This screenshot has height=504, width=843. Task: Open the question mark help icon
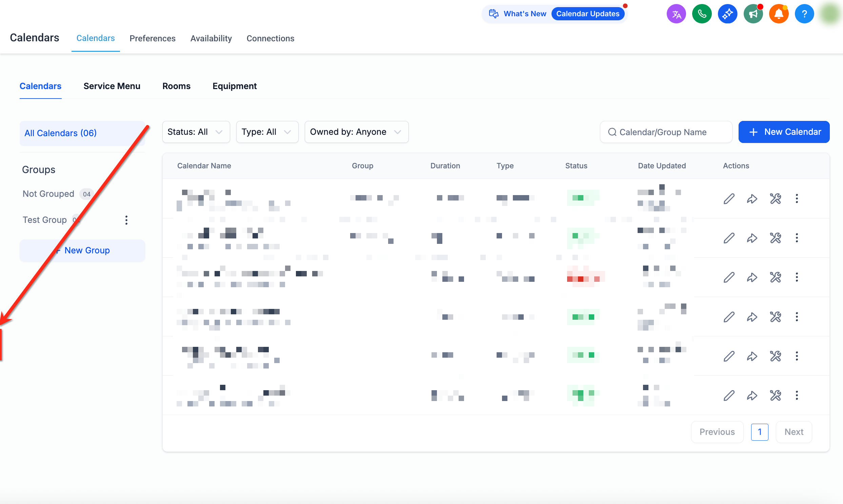coord(804,14)
